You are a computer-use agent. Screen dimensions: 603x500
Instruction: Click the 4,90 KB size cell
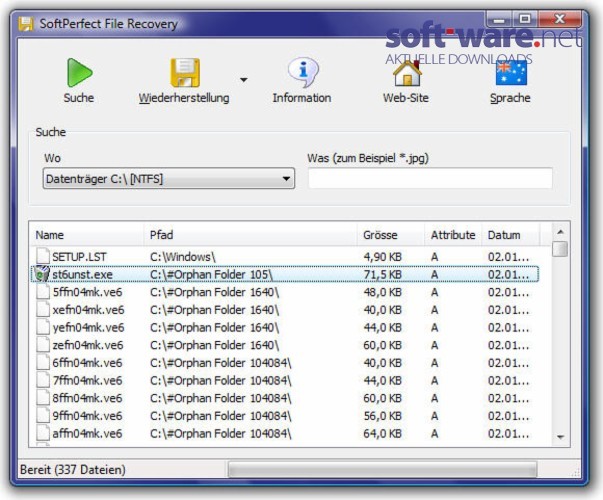pos(383,257)
